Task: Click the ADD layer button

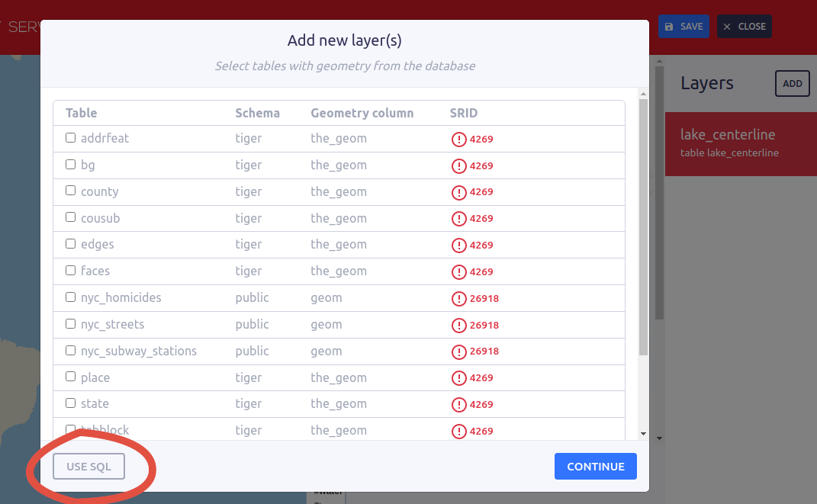Action: [792, 84]
